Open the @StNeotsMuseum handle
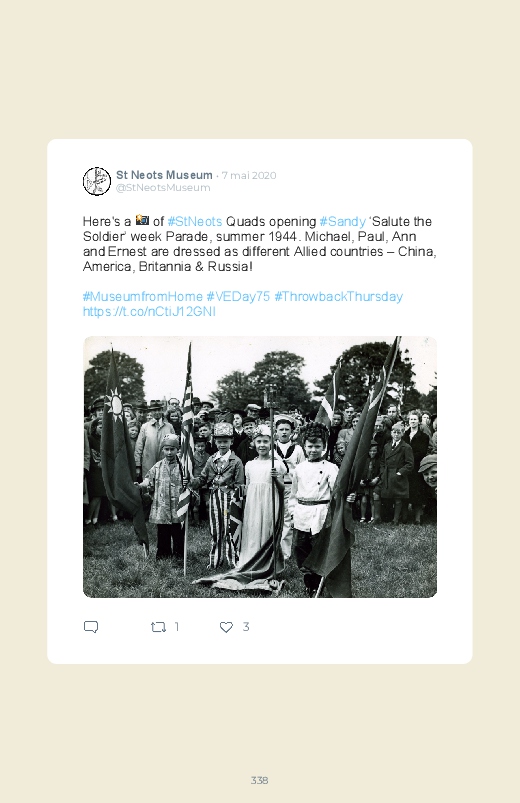Screen dimensions: 520x803 163,187
